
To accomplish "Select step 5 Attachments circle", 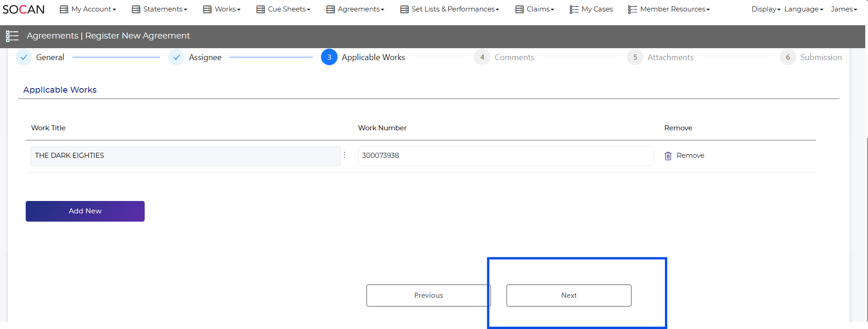I will [635, 57].
